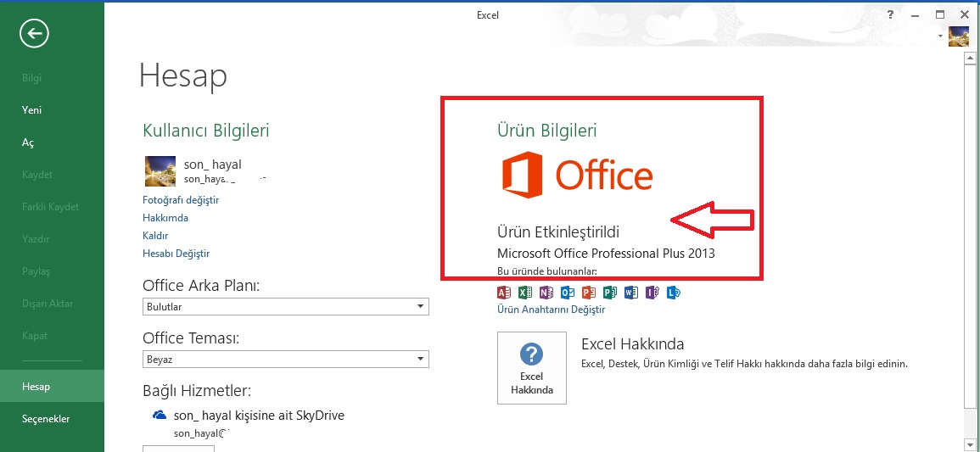Click the InfoPath app icon
Viewport: 980px width, 452px height.
652,292
